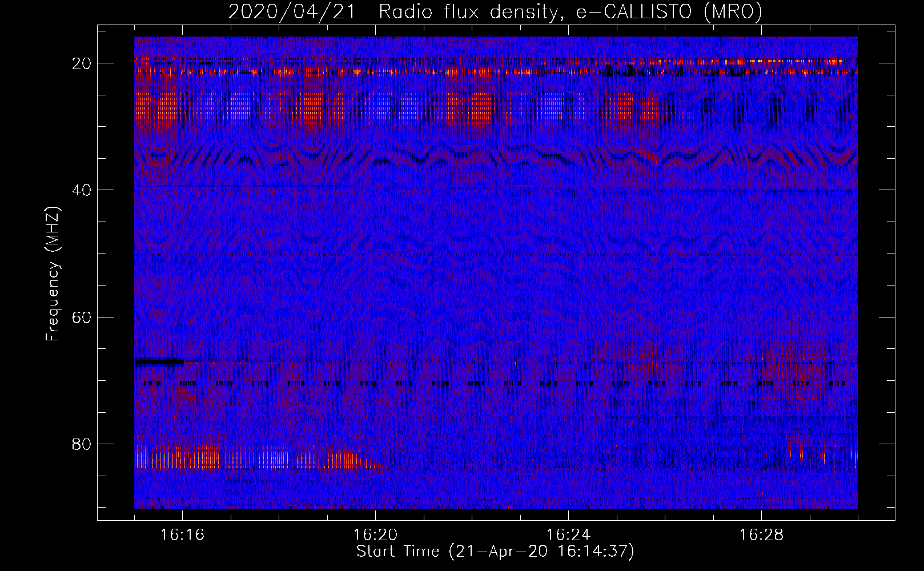Click the 80 MHz frequency tick label
This screenshot has height=571, width=924.
point(82,444)
